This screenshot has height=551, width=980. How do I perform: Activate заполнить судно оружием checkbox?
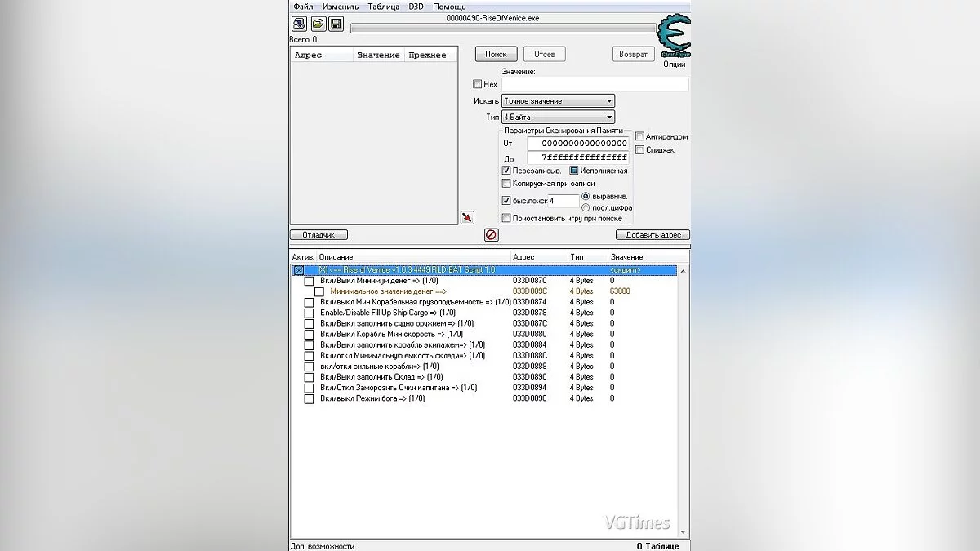tap(309, 323)
